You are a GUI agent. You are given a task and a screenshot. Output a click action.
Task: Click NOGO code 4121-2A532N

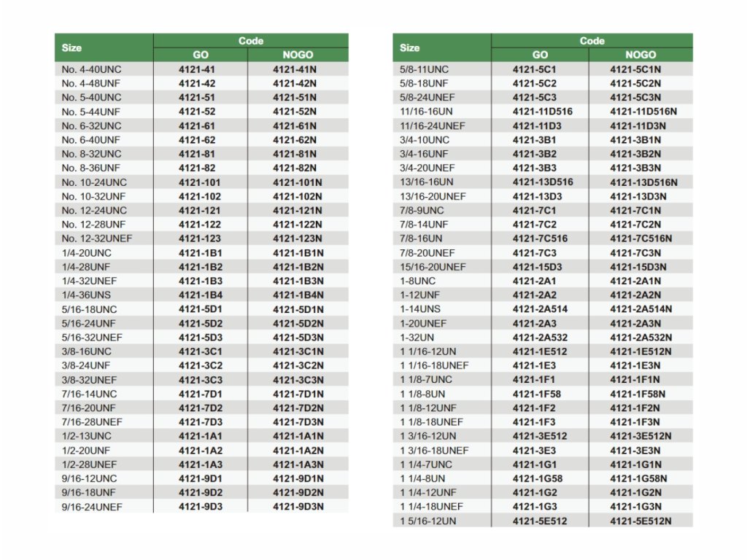point(642,338)
